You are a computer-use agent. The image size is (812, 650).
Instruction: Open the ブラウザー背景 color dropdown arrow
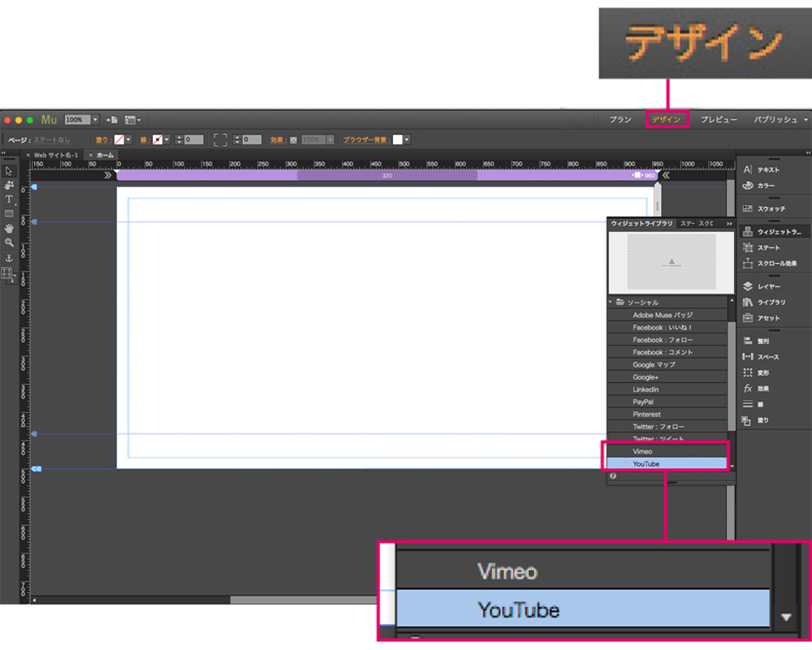407,140
